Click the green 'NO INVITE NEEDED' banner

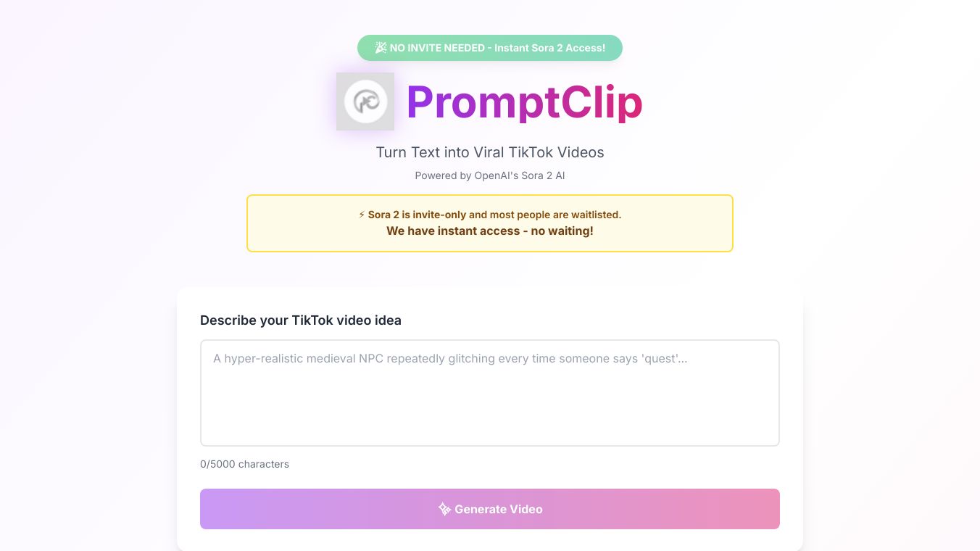tap(490, 48)
